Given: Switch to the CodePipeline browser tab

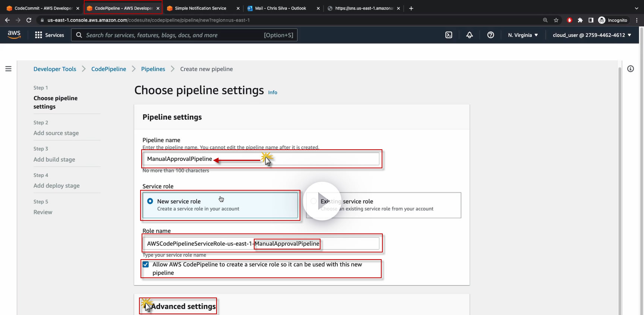Looking at the screenshot, I should pyautogui.click(x=123, y=8).
